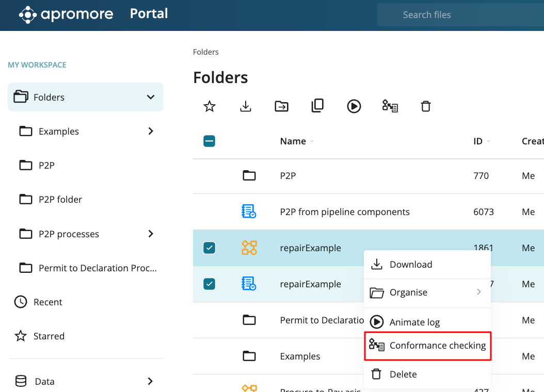Click the conformance checking toolbar icon
This screenshot has height=392, width=544.
[x=390, y=106]
